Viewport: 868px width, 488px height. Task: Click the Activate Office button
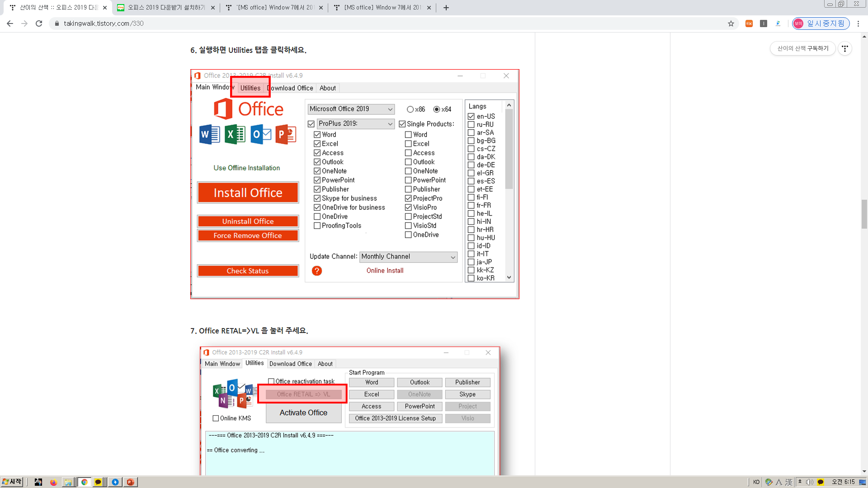point(303,413)
